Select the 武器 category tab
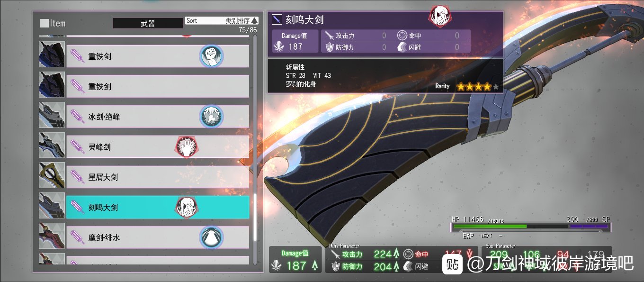Viewport: 644px width, 282px height. click(148, 23)
